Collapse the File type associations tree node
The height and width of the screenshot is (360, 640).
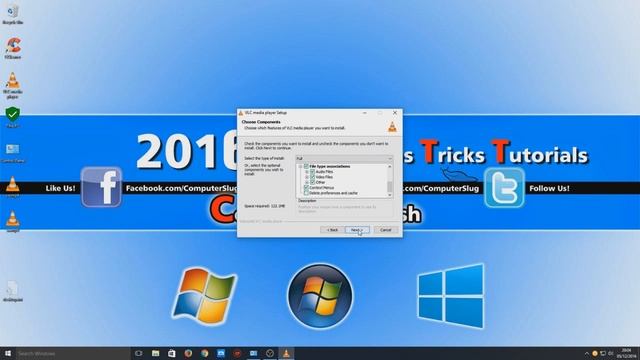coord(300,167)
